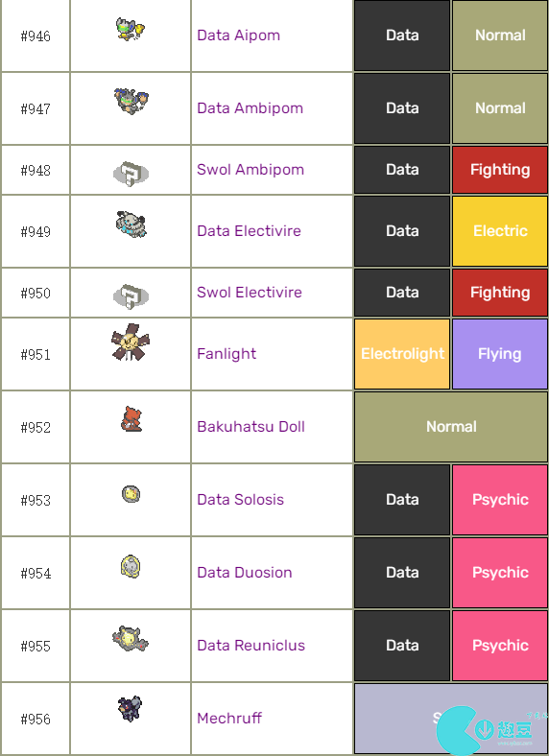Viewport: 549px width, 756px height.
Task: Click the Fighting type cell for Swol Ambipom
Action: 500,170
